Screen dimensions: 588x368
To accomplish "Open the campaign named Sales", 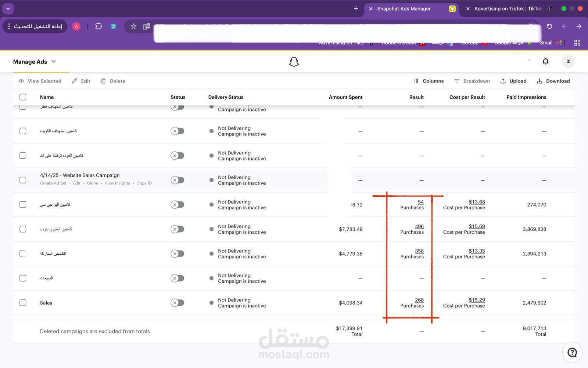I will (x=46, y=303).
